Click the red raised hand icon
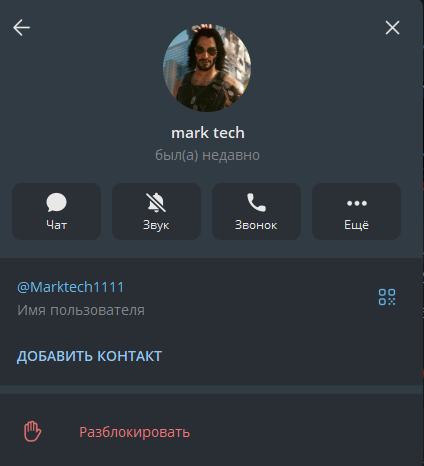This screenshot has width=424, height=466. click(32, 431)
